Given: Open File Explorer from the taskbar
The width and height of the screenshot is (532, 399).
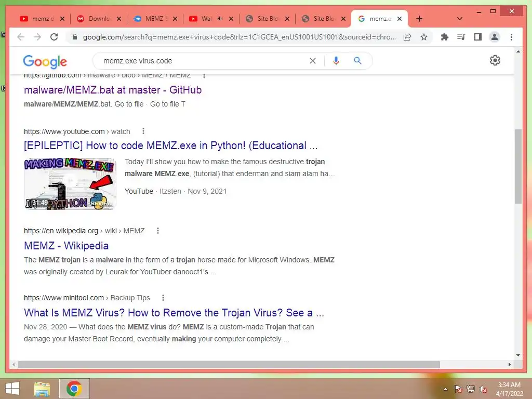Looking at the screenshot, I should coord(42,389).
